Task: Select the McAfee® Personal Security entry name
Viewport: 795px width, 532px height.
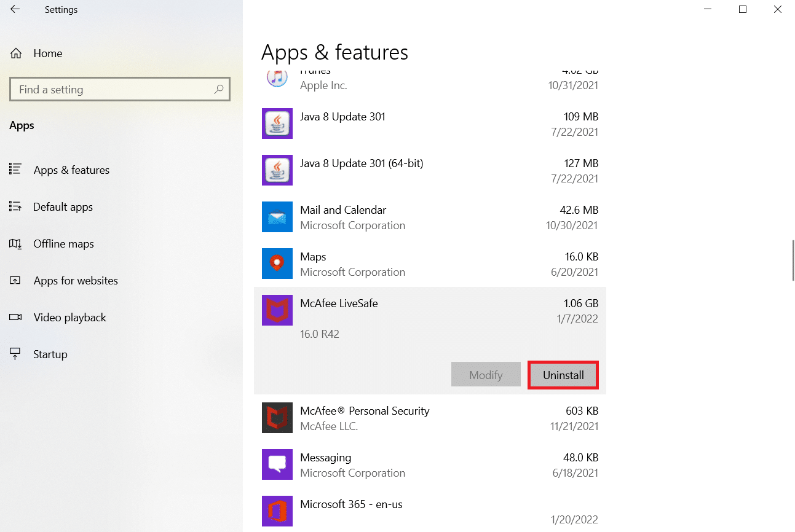Action: [x=365, y=411]
